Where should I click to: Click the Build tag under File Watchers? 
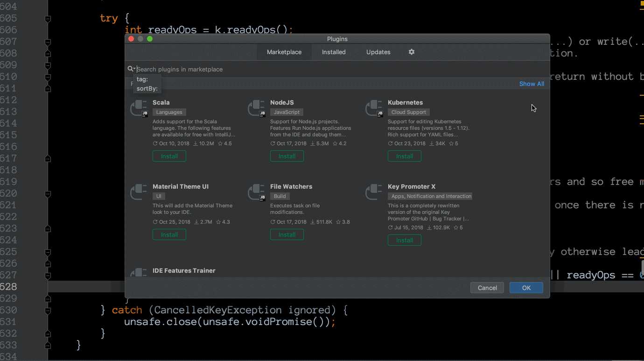click(280, 196)
